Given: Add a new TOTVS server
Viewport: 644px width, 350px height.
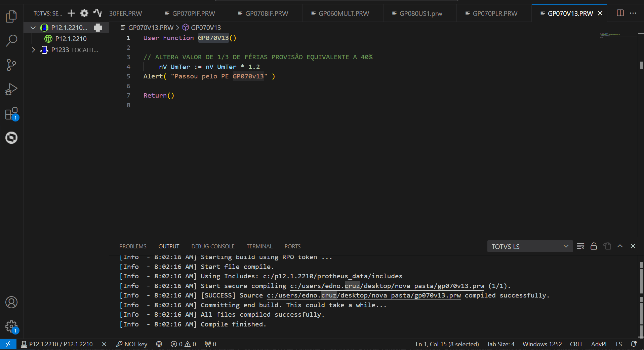Looking at the screenshot, I should click(x=71, y=13).
